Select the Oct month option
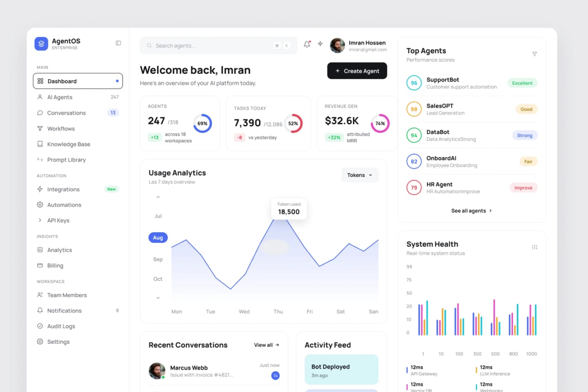The height and width of the screenshot is (392, 588). click(x=158, y=279)
